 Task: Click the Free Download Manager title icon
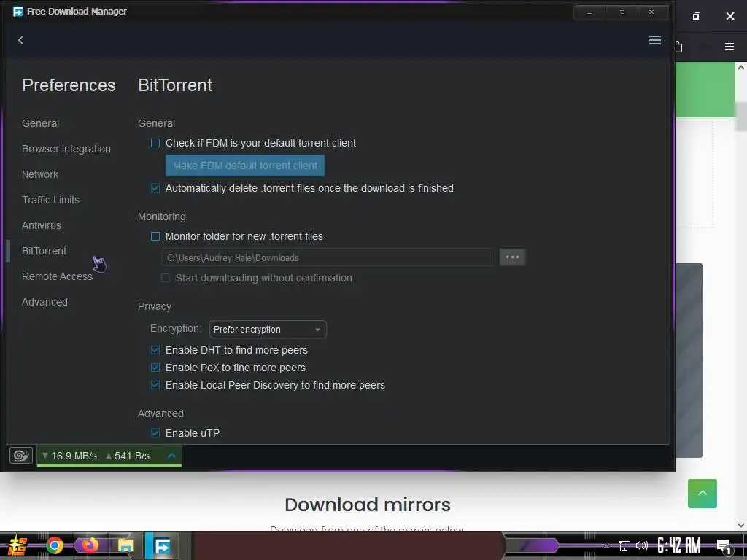tap(18, 12)
